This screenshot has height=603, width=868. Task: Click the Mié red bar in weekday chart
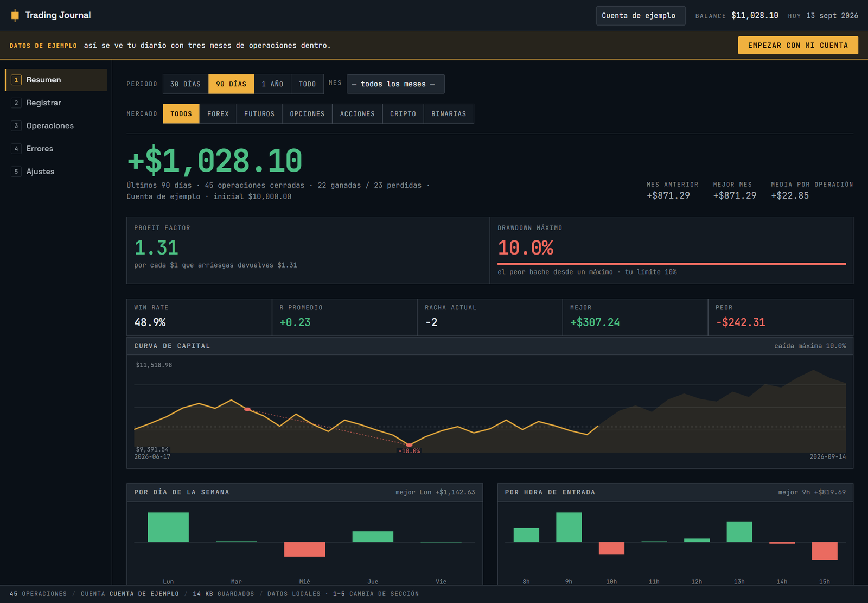coord(304,549)
